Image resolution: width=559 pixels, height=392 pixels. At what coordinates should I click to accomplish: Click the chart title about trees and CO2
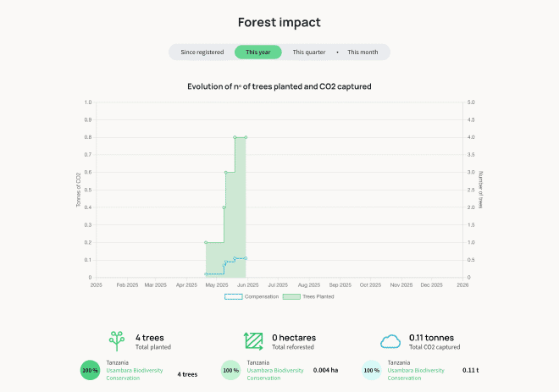click(x=279, y=86)
